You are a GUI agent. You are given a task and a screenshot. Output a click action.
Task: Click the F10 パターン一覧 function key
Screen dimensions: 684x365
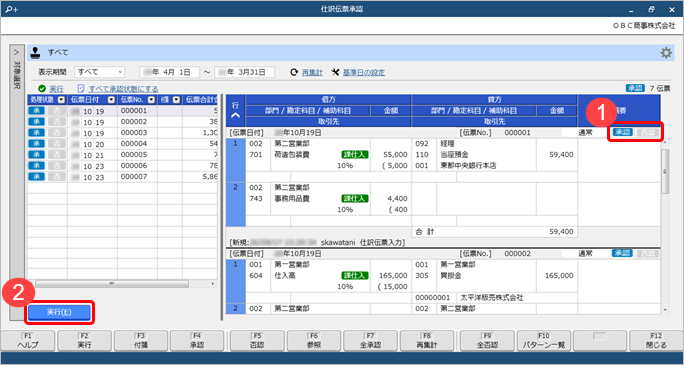click(544, 341)
